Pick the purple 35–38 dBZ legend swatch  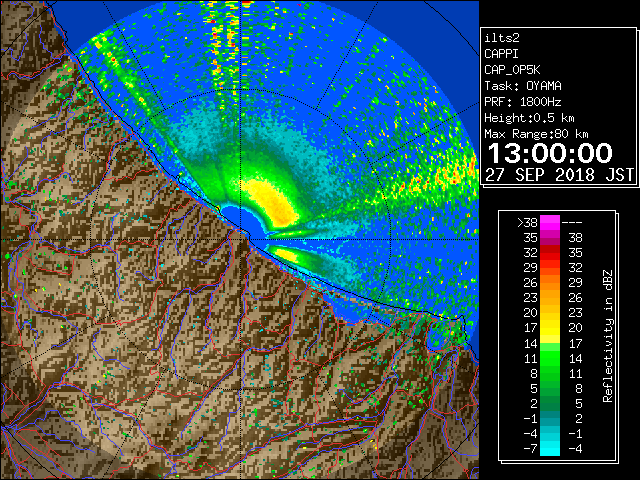[550, 238]
